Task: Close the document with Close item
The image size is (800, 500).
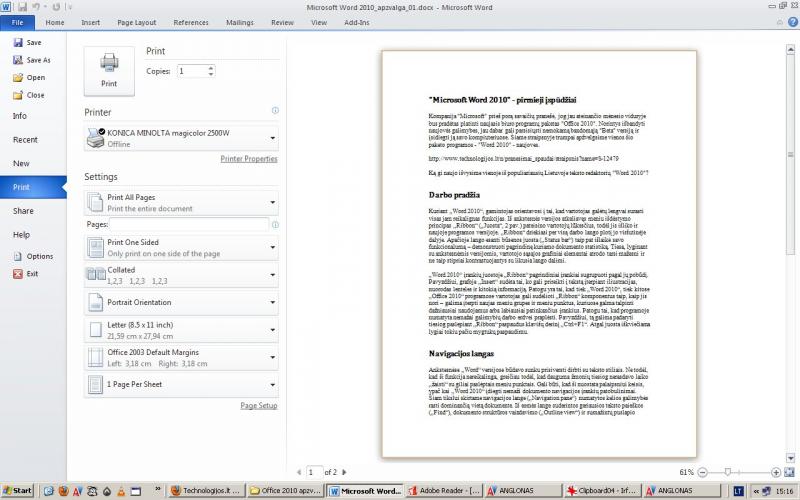Action: (x=29, y=95)
